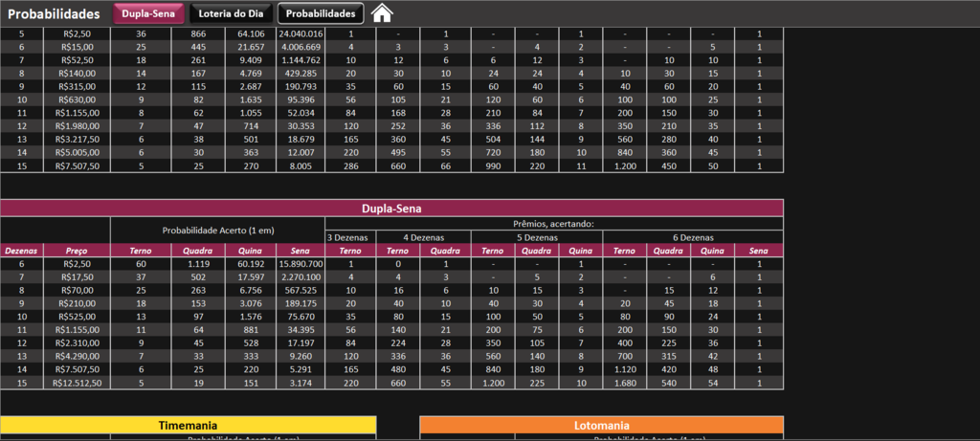
Task: Open the Dupla-Sena button in the header
Action: pyautogui.click(x=148, y=13)
